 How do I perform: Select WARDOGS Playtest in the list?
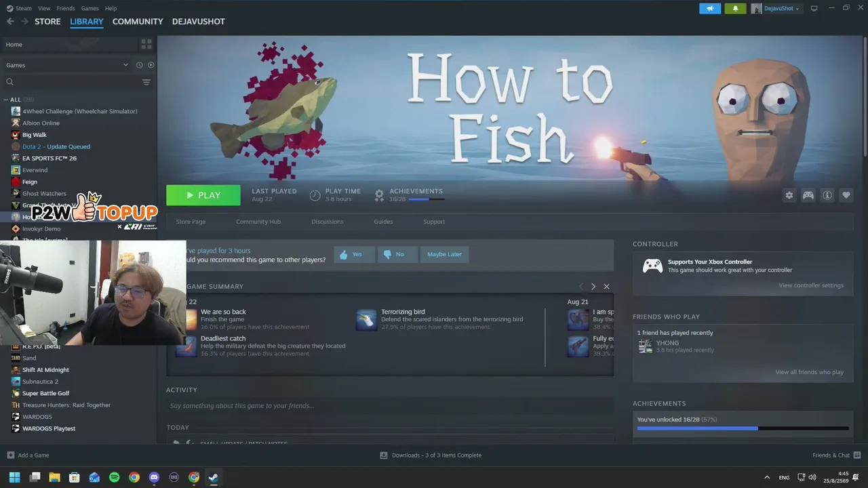point(49,428)
